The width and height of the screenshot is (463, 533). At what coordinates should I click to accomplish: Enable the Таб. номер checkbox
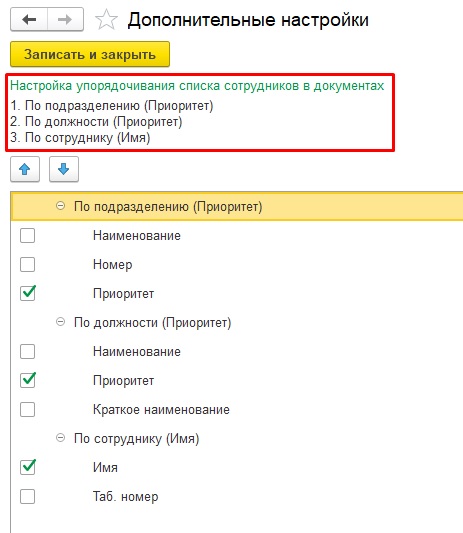point(28,496)
